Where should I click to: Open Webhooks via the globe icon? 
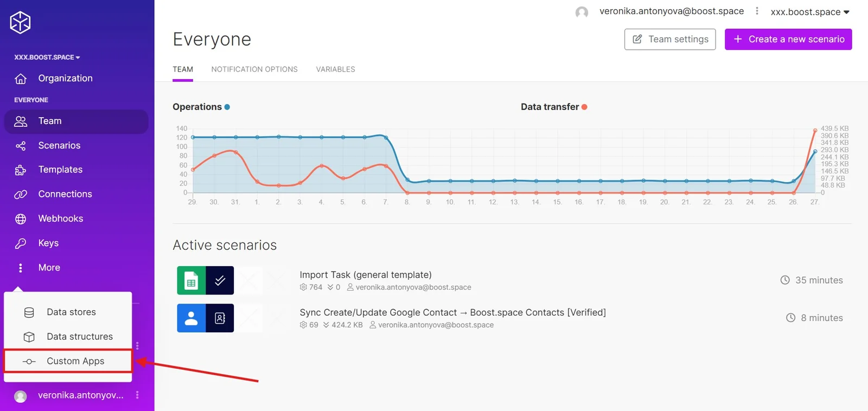(x=21, y=219)
